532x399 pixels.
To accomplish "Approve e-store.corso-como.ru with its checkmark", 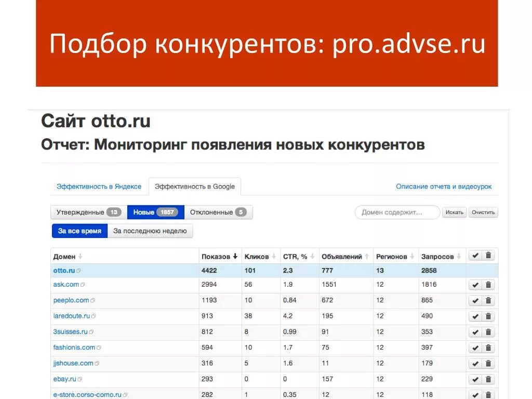I will coord(475,395).
